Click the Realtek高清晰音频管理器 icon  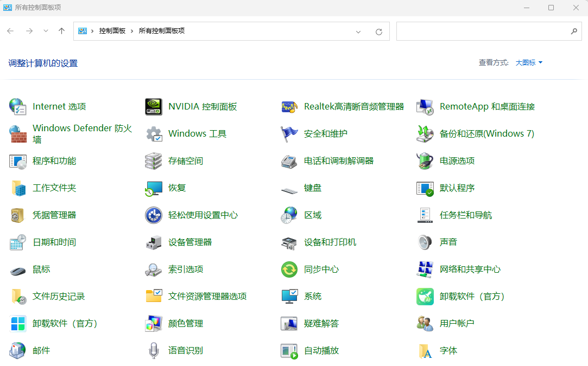tap(289, 107)
